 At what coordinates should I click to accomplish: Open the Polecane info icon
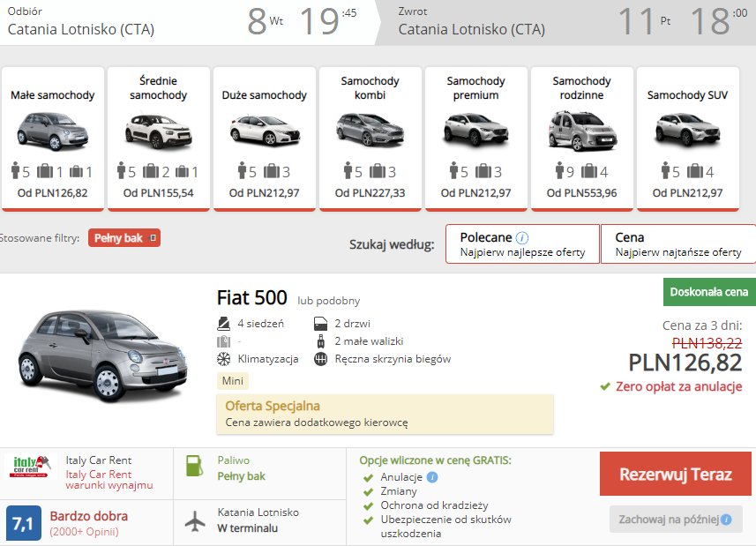522,237
